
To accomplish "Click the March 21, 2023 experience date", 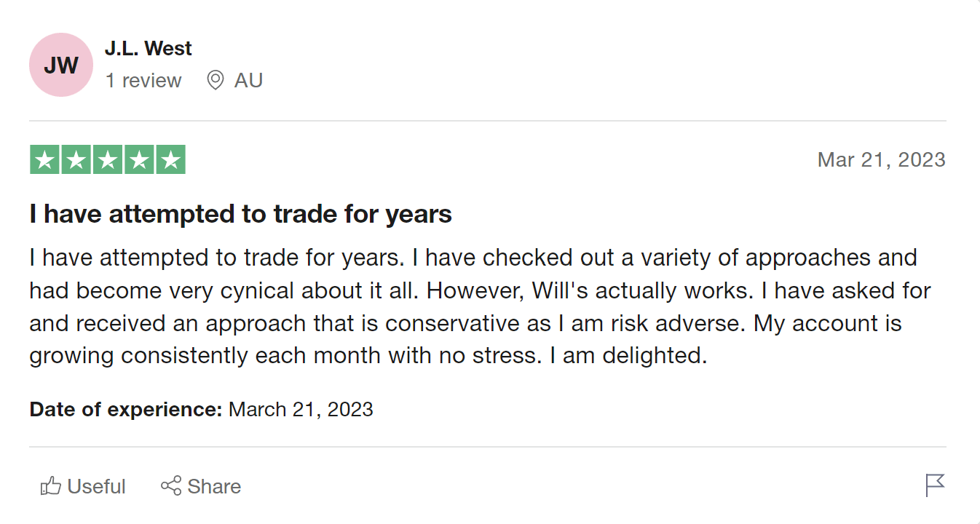I will pos(301,409).
